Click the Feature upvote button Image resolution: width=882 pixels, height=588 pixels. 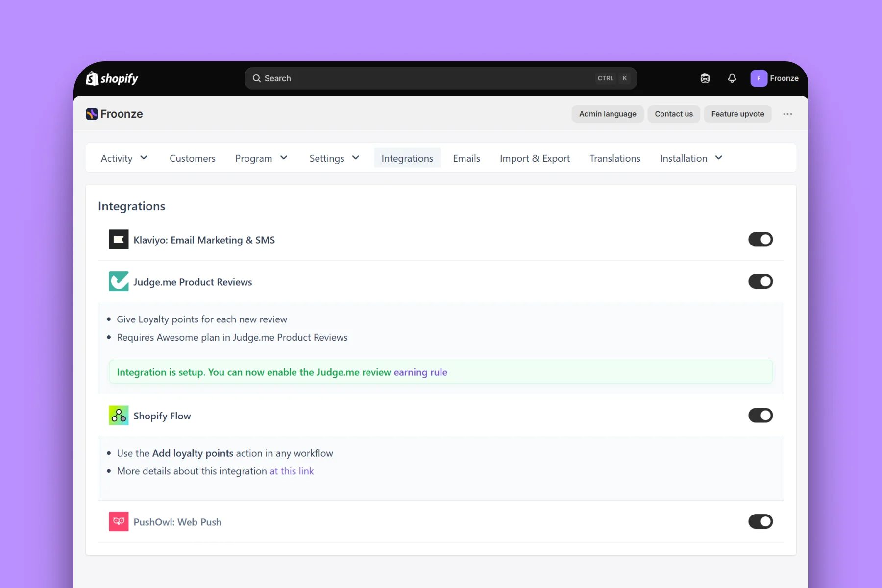coord(737,114)
